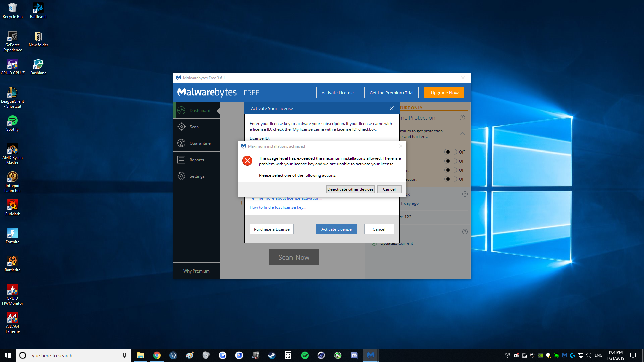This screenshot has width=644, height=362.
Task: Open the Reports sidebar tab
Action: click(x=197, y=160)
